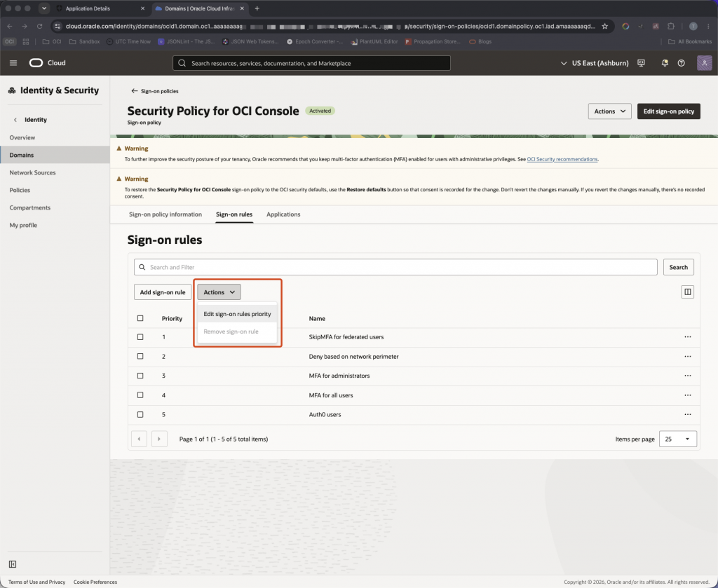Open Compartments in sidebar
This screenshot has width=718, height=588.
pyautogui.click(x=29, y=207)
